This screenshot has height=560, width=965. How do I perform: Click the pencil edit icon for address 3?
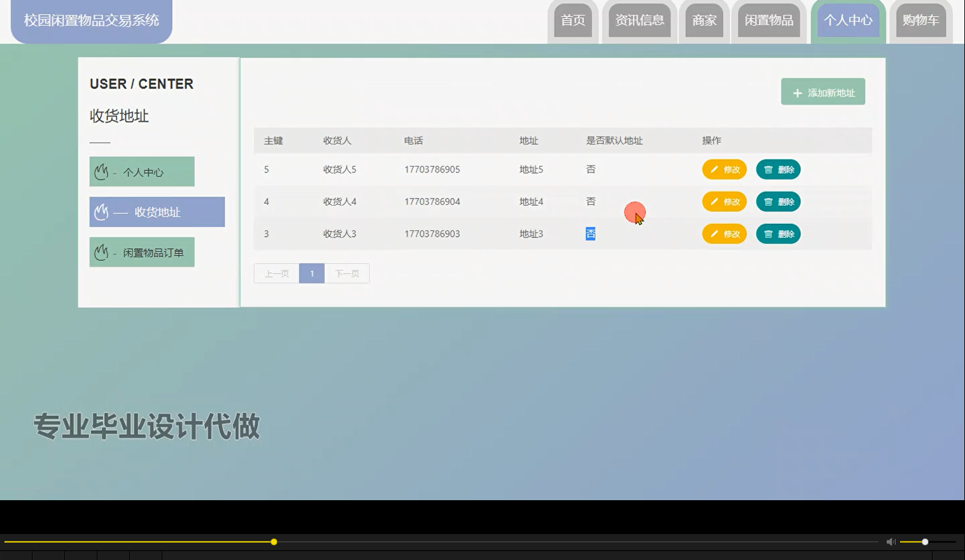coord(714,234)
